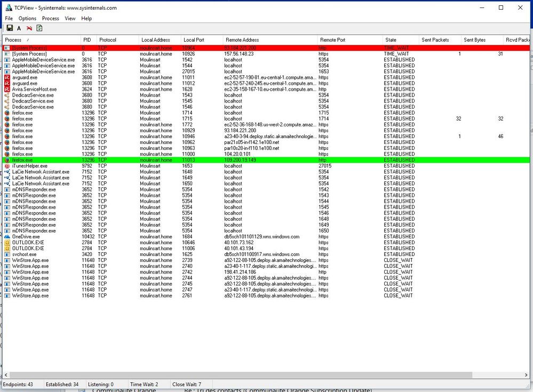Sort by the Sent Bytes column header

tap(482, 40)
